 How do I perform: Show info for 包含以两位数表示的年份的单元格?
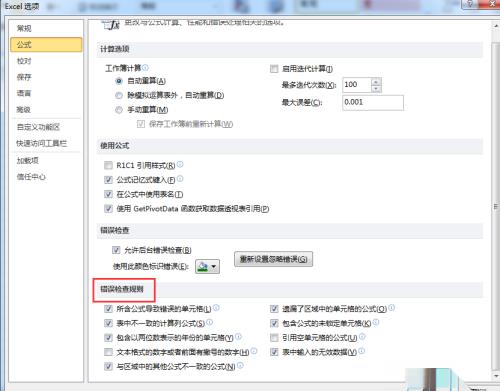click(238, 337)
